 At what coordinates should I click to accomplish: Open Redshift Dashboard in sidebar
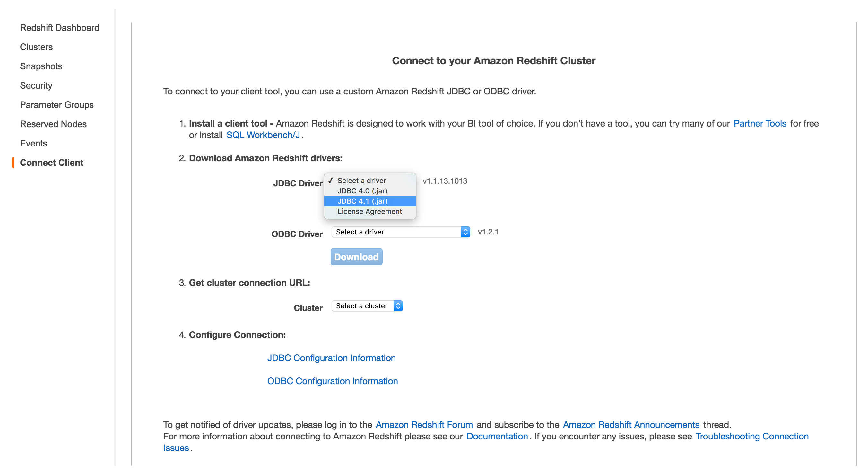coord(59,28)
